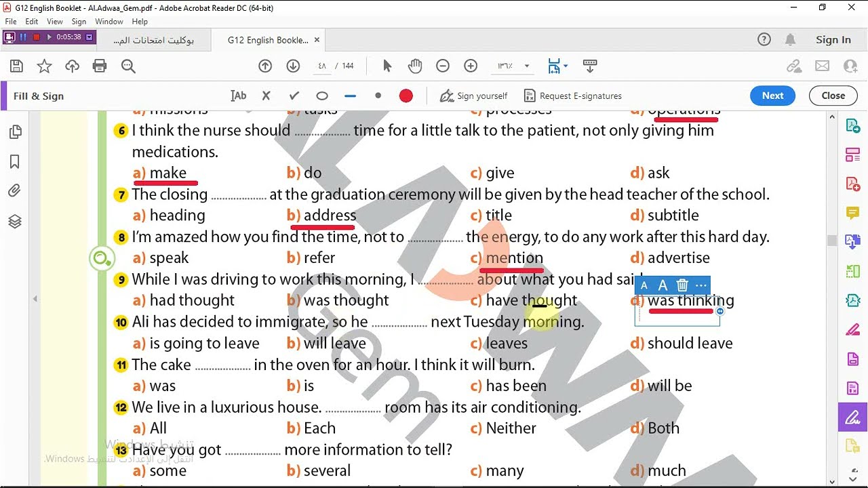Stop the screen recording red square
The height and width of the screenshot is (488, 868).
pos(37,37)
